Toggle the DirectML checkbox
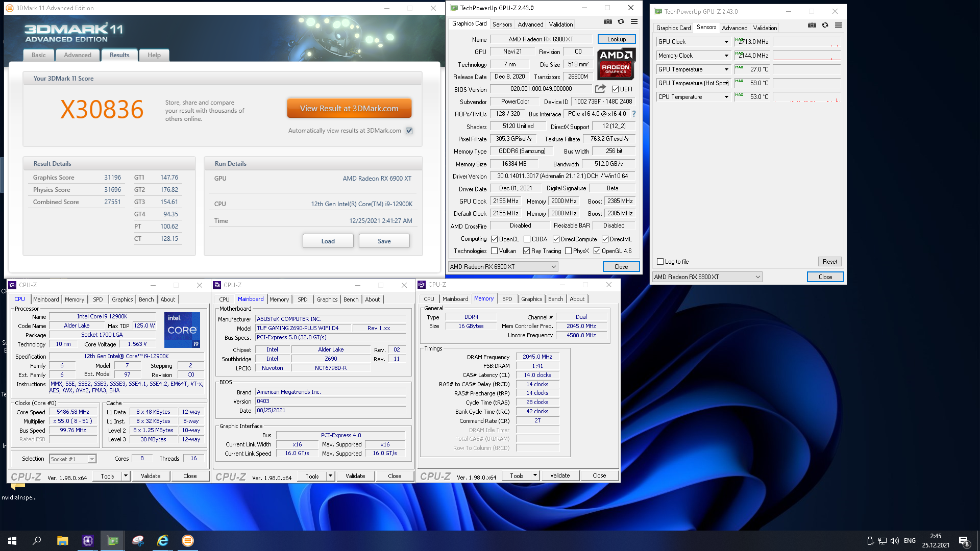 tap(605, 239)
